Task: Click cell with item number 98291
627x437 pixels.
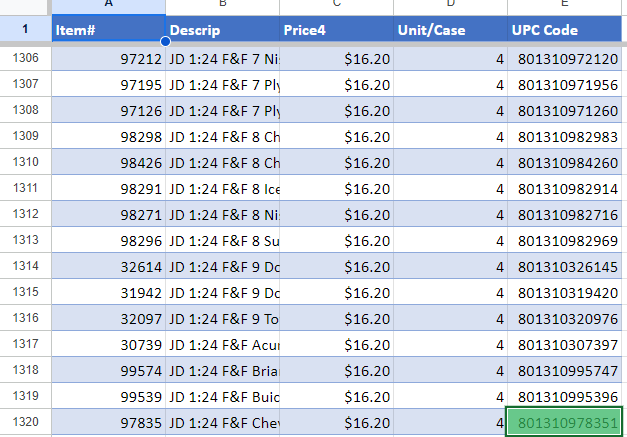Action: pos(108,189)
